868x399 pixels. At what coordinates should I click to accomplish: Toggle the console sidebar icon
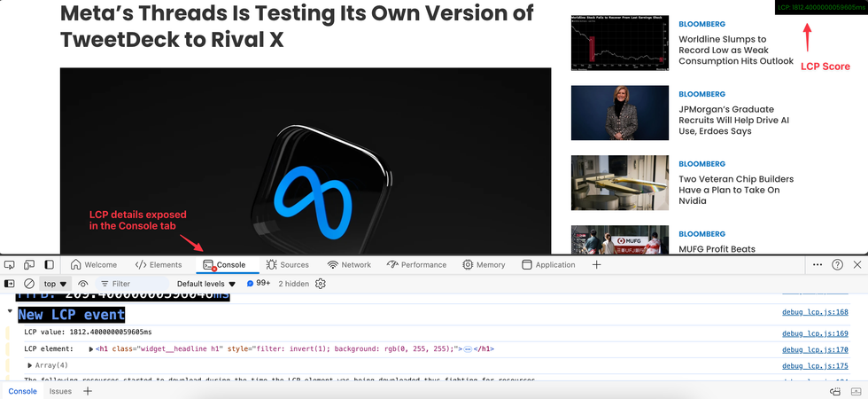(x=10, y=284)
